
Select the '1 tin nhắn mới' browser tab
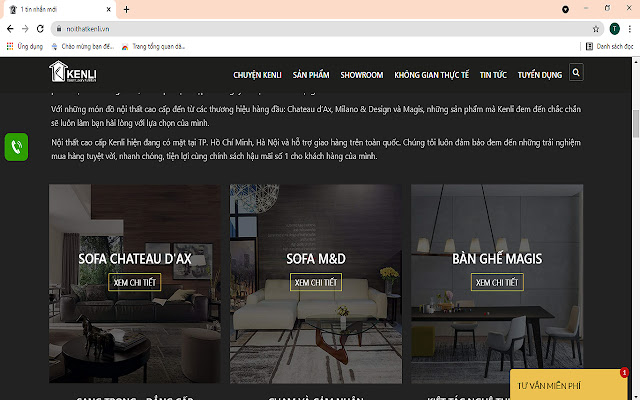coord(60,9)
